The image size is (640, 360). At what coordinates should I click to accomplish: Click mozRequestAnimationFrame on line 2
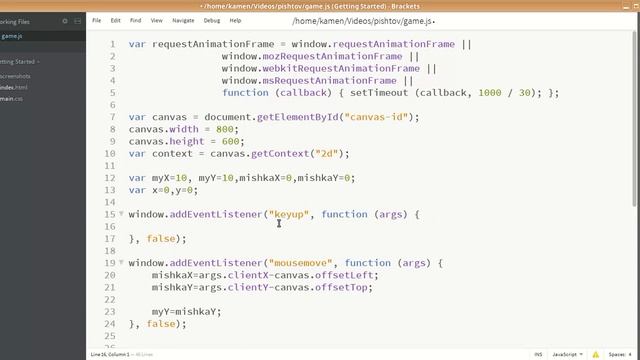click(x=332, y=56)
